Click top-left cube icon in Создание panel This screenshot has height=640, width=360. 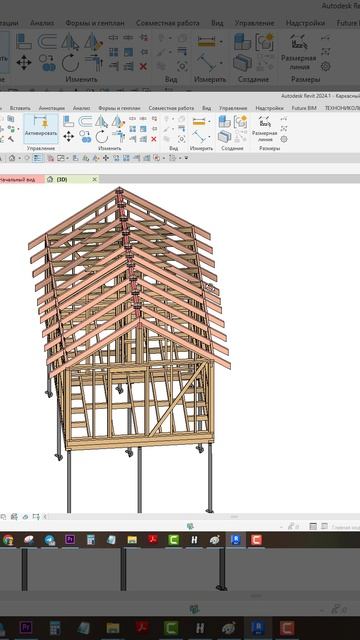pyautogui.click(x=224, y=121)
